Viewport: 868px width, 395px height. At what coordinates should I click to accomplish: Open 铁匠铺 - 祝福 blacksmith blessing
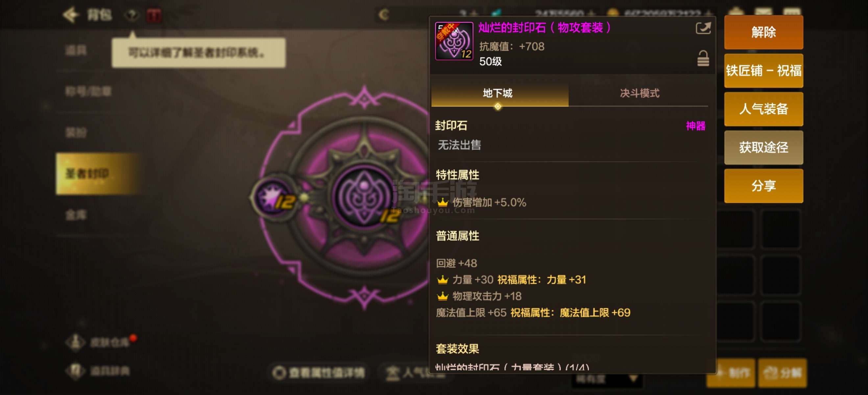pos(763,71)
